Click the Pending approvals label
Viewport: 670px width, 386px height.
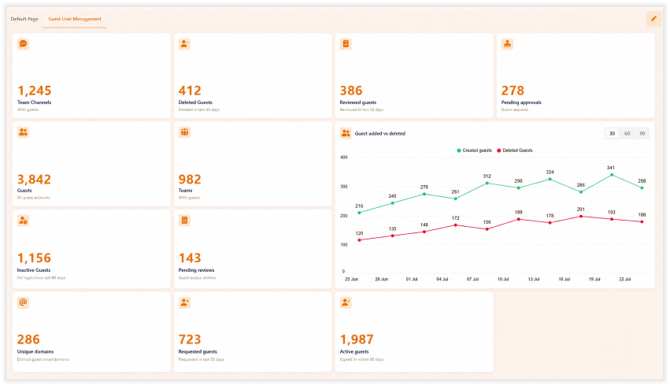521,102
